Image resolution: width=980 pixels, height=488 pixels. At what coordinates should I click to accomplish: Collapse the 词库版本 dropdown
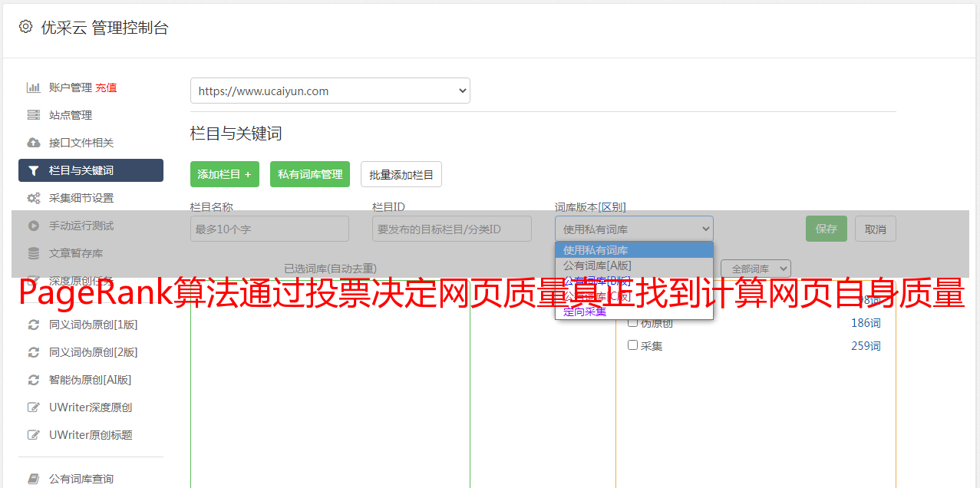tap(634, 229)
